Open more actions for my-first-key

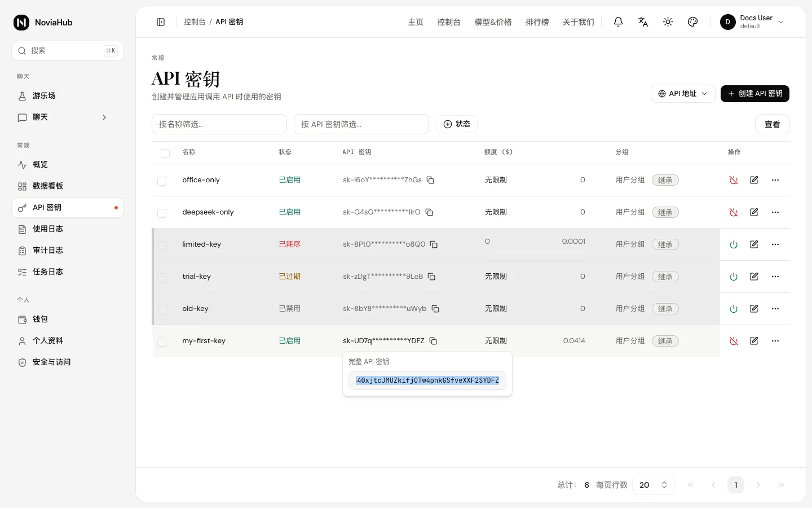[775, 341]
